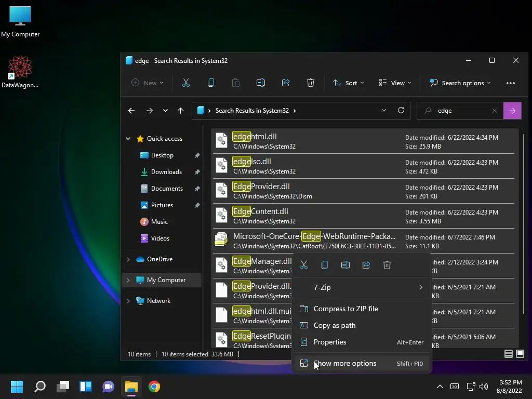
Task: Open recent locations dropdown arrow
Action: pyautogui.click(x=165, y=111)
